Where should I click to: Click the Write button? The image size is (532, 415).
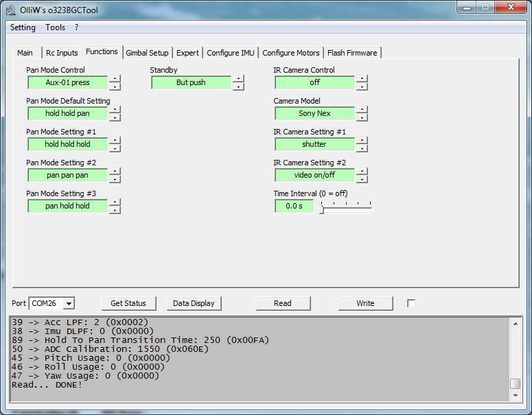[365, 303]
